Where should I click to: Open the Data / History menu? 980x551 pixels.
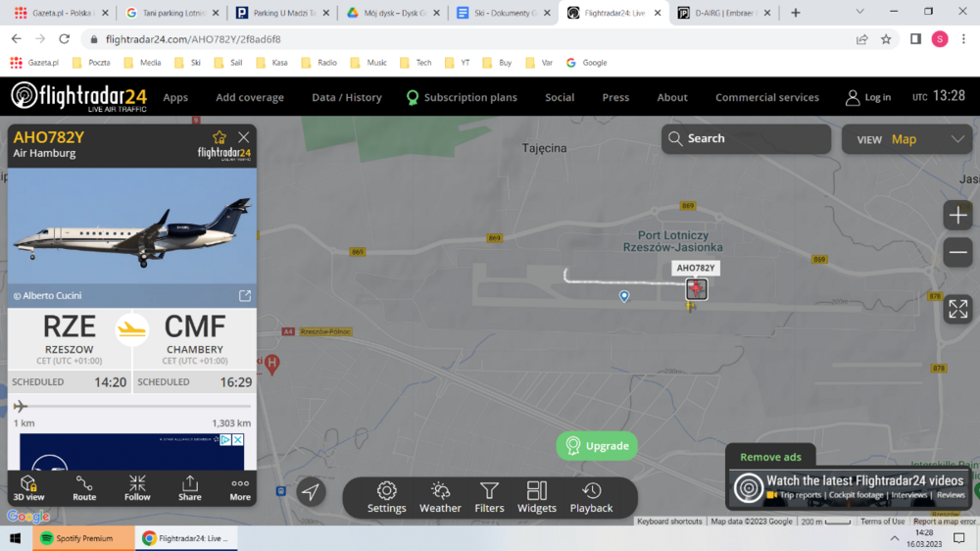point(346,97)
